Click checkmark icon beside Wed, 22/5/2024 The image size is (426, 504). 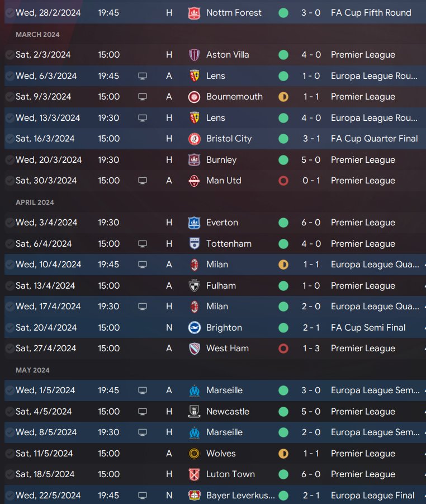coord(10,496)
